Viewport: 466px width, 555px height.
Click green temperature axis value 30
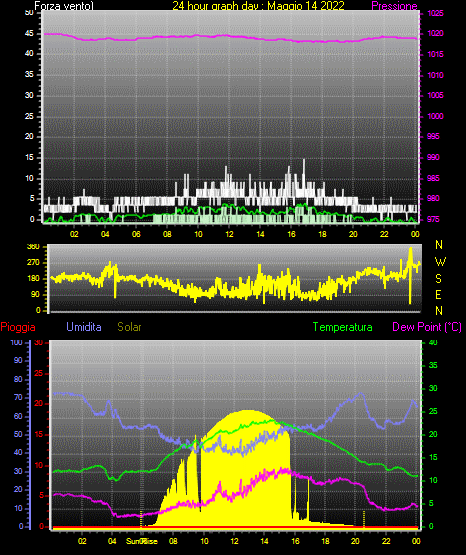(433, 389)
